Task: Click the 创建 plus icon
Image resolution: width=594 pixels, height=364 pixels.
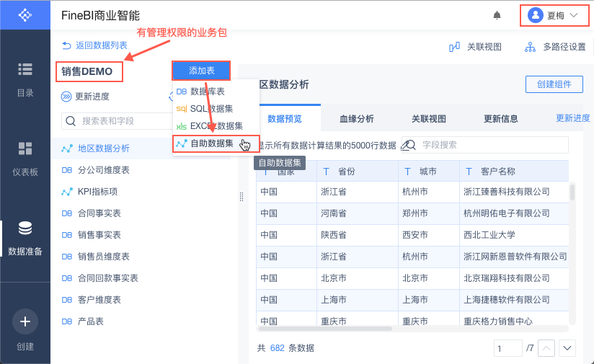Action: [25, 321]
